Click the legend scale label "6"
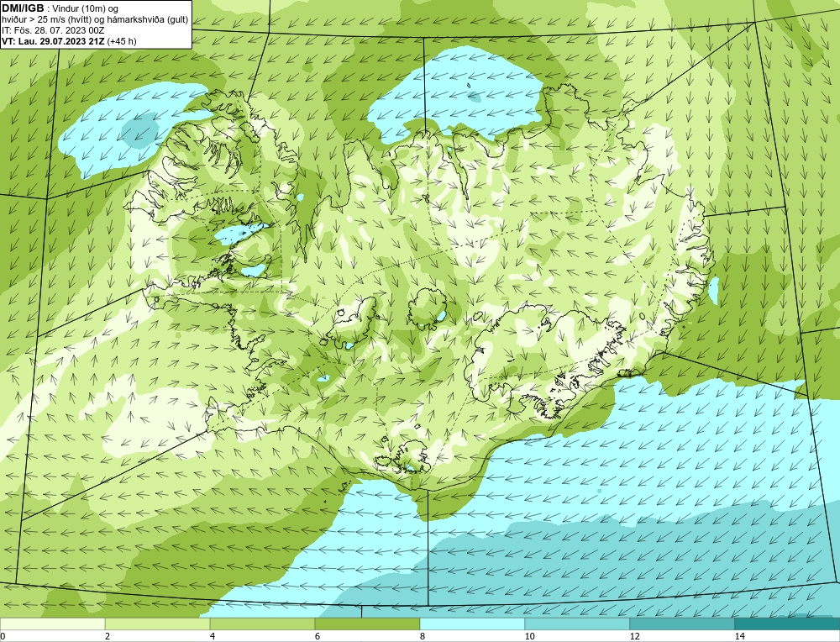The height and width of the screenshot is (642, 840). (318, 636)
